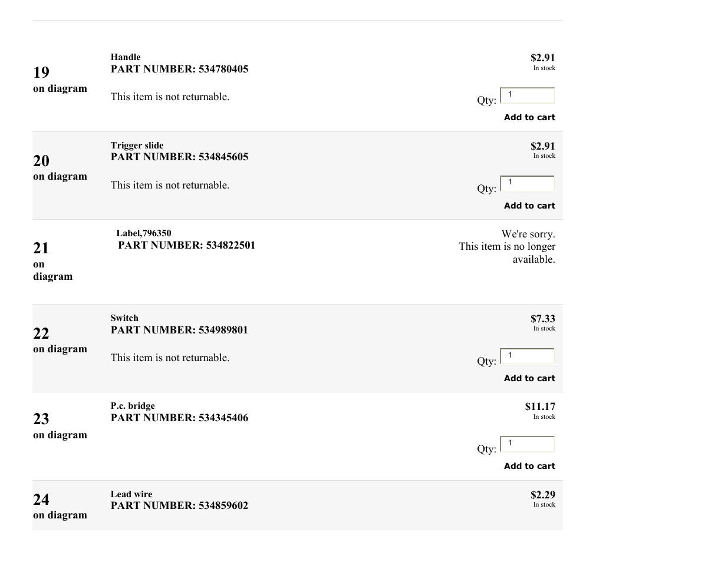Click diagram number 23 label
Viewport: 728px width, 562px height.
click(41, 419)
